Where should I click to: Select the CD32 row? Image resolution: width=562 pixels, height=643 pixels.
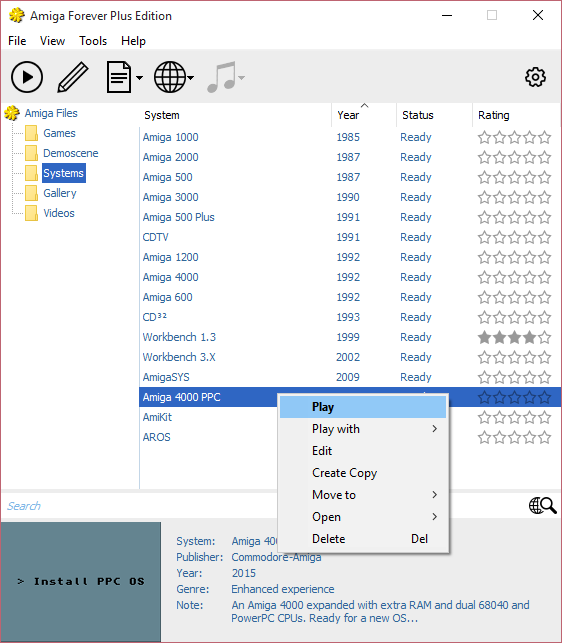click(x=350, y=317)
